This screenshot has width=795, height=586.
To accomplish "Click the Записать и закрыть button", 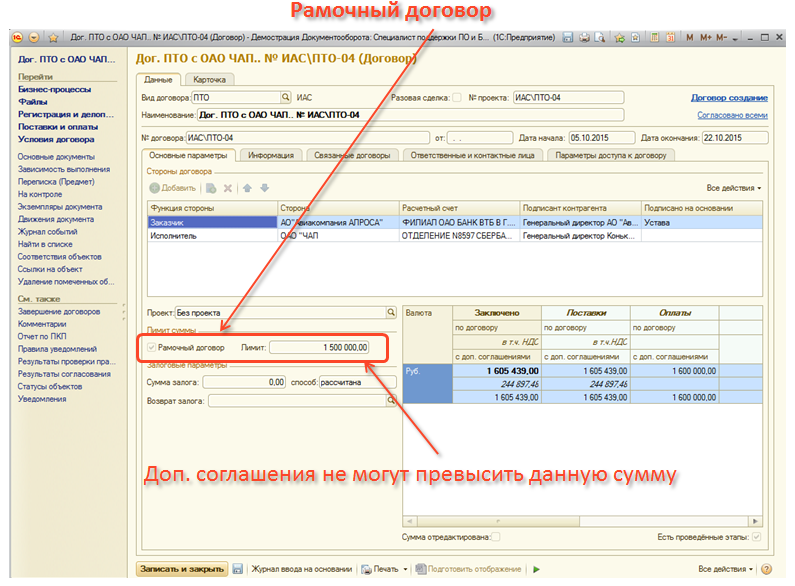I will tap(181, 569).
